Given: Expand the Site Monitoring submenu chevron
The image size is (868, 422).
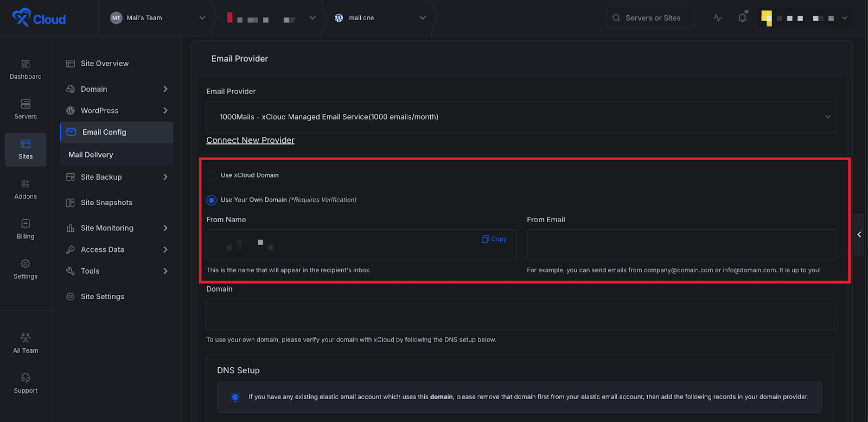Looking at the screenshot, I should 165,228.
